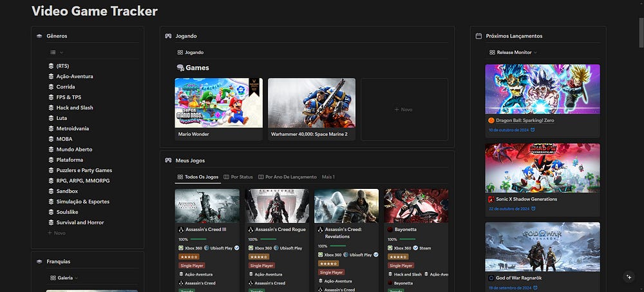Viewport: 644px width, 292px height.
Task: Add a new game card with Novo
Action: point(404,110)
